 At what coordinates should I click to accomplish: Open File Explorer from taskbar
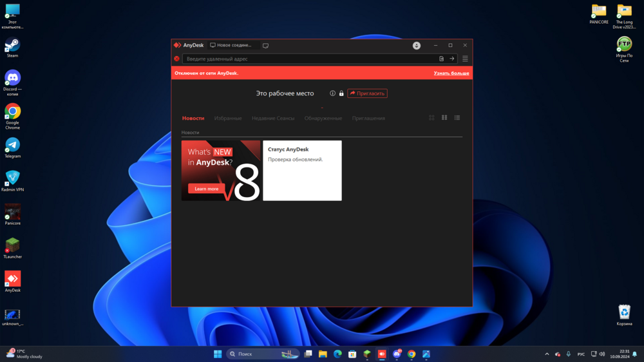[323, 354]
